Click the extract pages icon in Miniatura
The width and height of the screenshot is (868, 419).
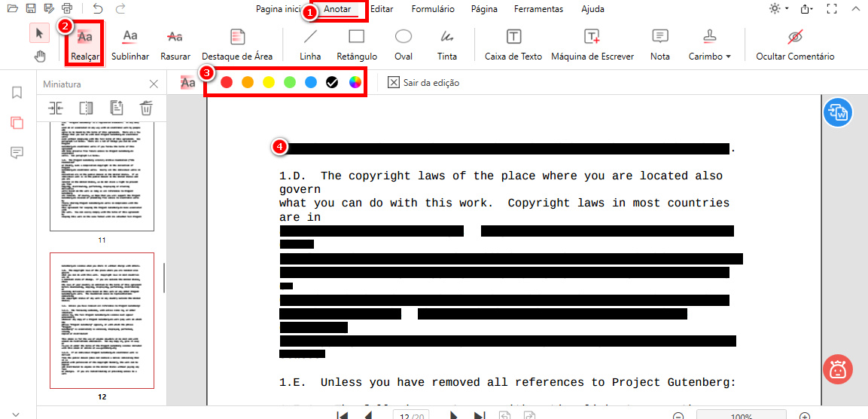pyautogui.click(x=116, y=108)
